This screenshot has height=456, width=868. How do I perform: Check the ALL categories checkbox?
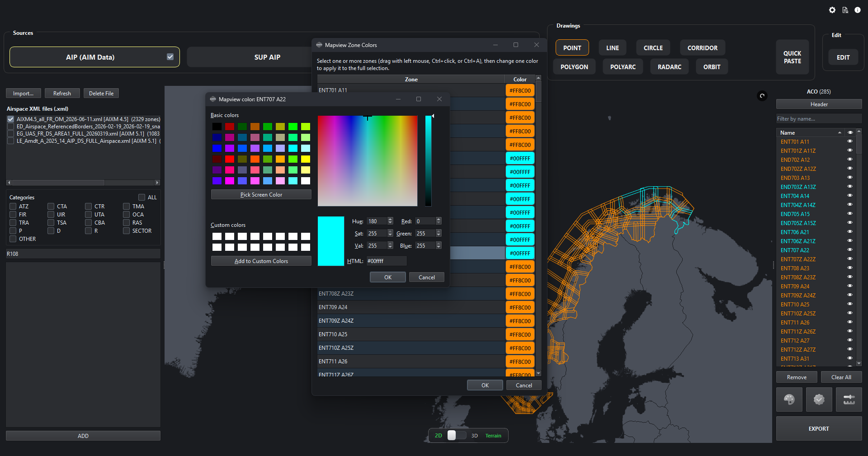pos(142,197)
